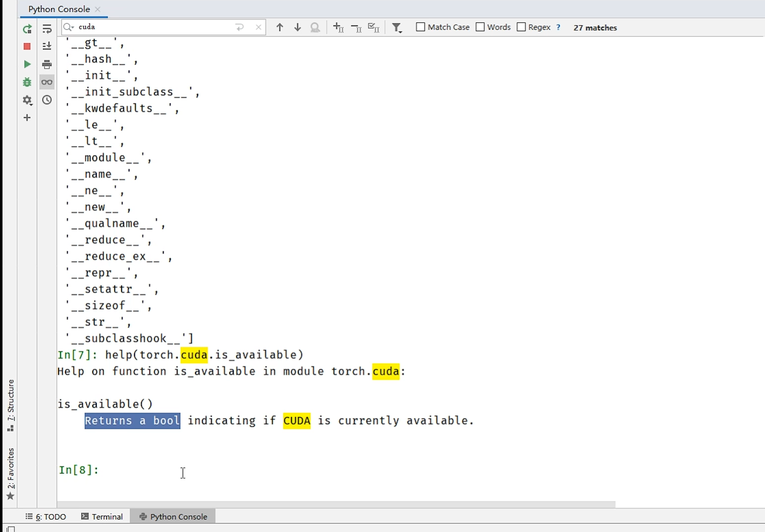Unselect occurrence minus icon
This screenshot has width=765, height=532.
click(356, 27)
